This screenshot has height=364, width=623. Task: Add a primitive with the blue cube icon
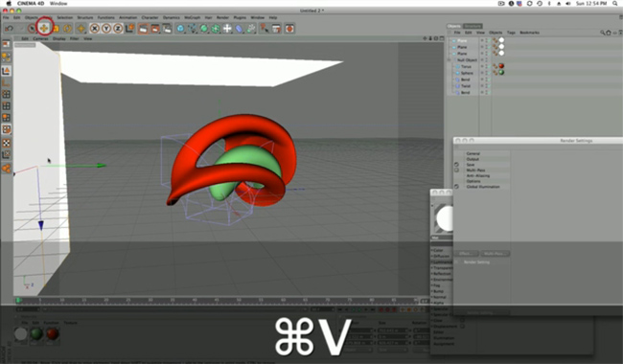pos(180,28)
